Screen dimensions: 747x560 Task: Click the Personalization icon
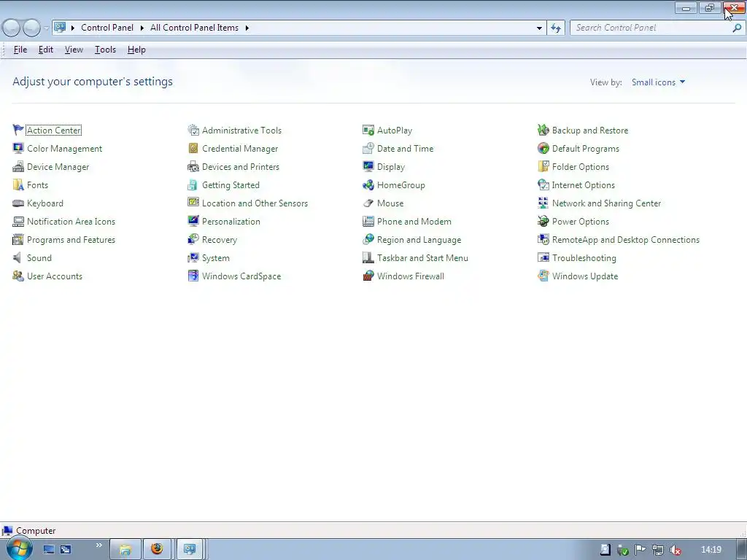(x=193, y=222)
